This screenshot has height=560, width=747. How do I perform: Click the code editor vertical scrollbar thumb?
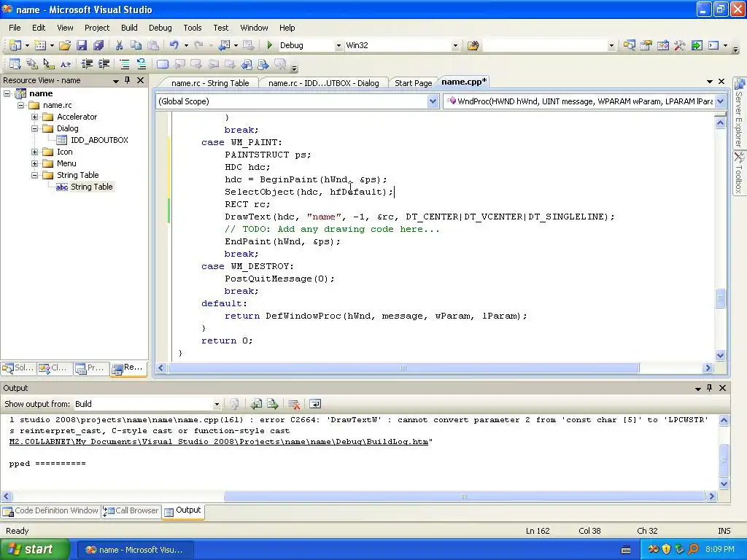pos(720,298)
